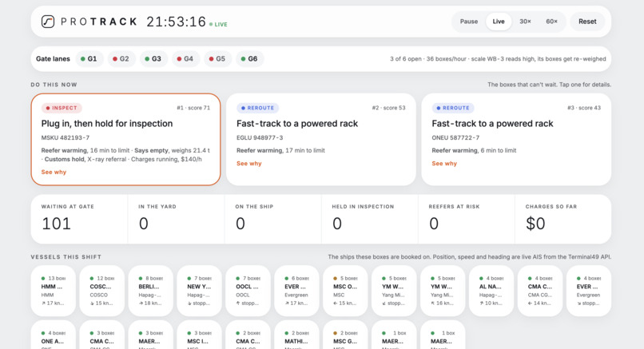Select the COSCO vessel card with 12 boxes
The image size is (644, 349).
pyautogui.click(x=101, y=291)
